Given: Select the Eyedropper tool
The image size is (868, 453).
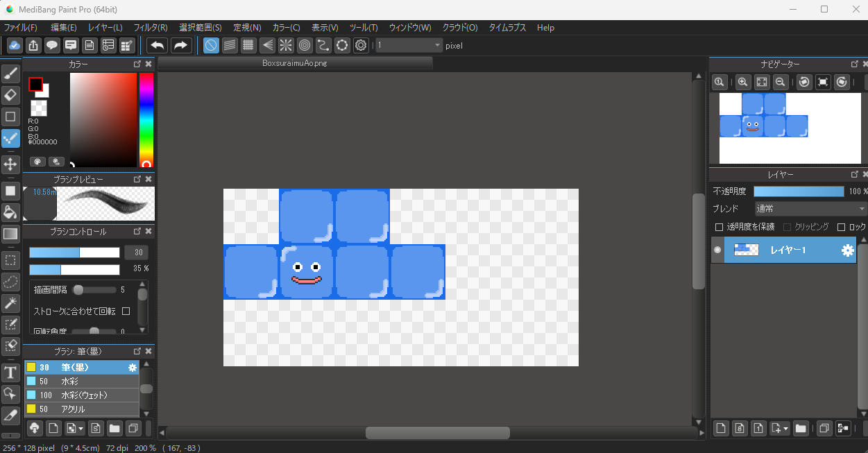Looking at the screenshot, I should coord(10,416).
